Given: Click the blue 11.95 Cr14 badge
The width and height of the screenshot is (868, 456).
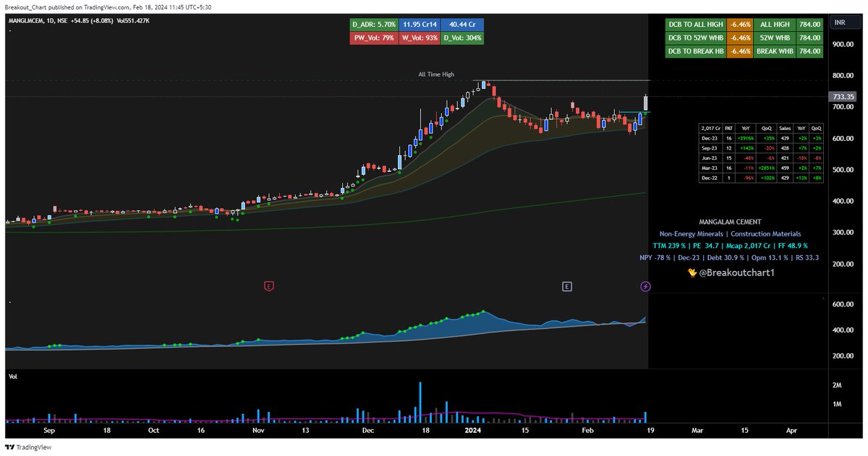Looking at the screenshot, I should click(420, 23).
